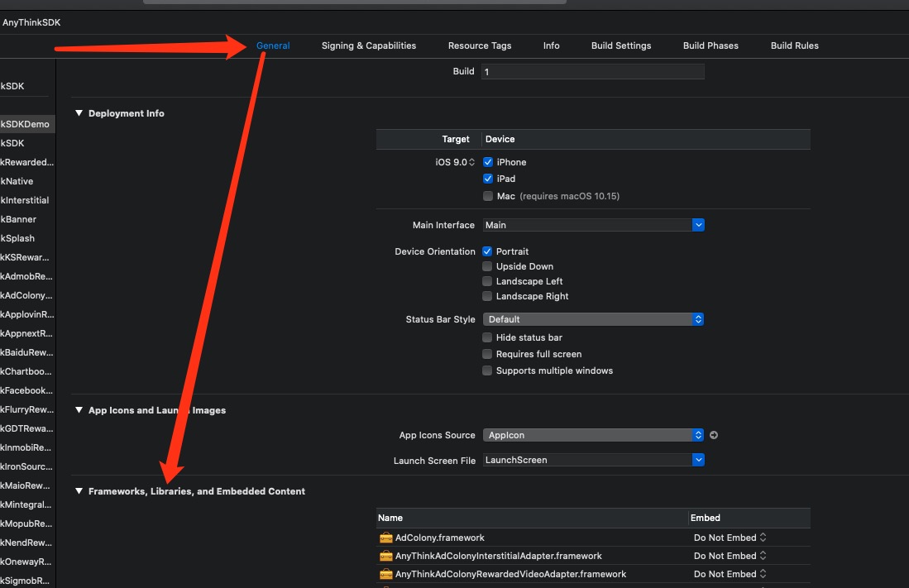Select the kAdmobRe... target
This screenshot has height=588, width=909.
coord(27,276)
